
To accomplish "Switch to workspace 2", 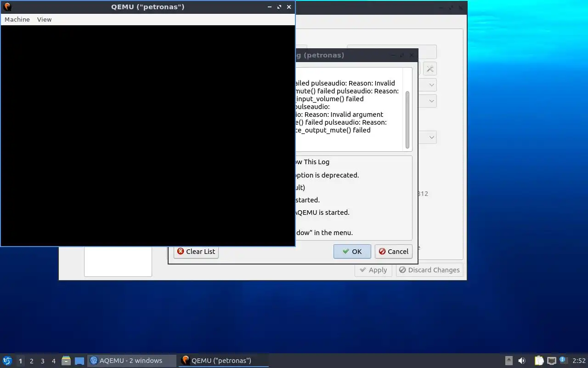I will point(31,361).
